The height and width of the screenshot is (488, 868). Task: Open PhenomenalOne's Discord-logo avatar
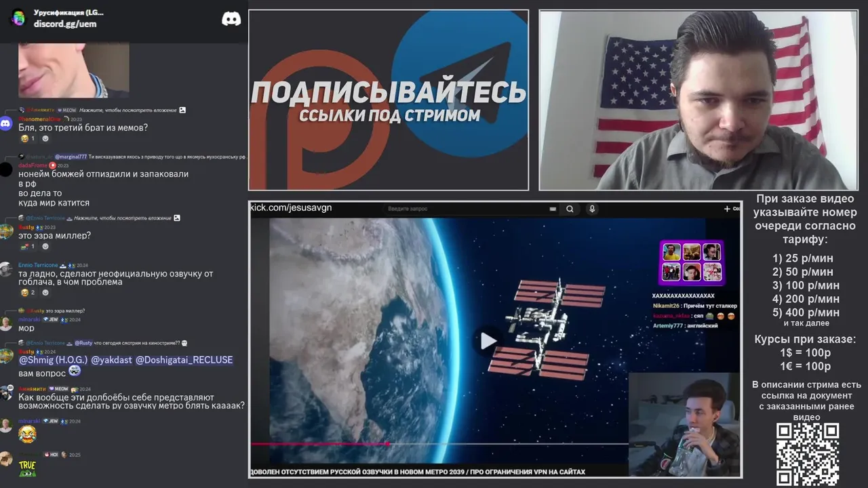click(6, 123)
